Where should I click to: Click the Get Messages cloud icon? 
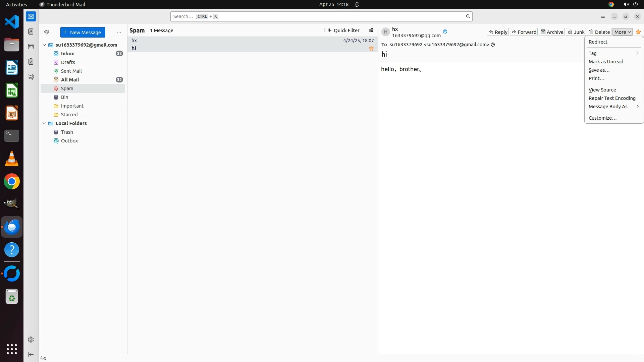(47, 32)
